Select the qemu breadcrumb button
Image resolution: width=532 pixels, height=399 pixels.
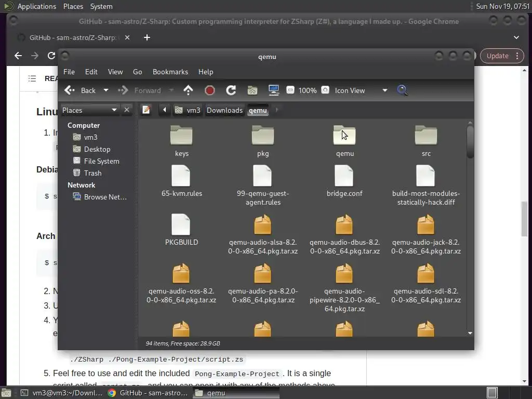pos(258,110)
